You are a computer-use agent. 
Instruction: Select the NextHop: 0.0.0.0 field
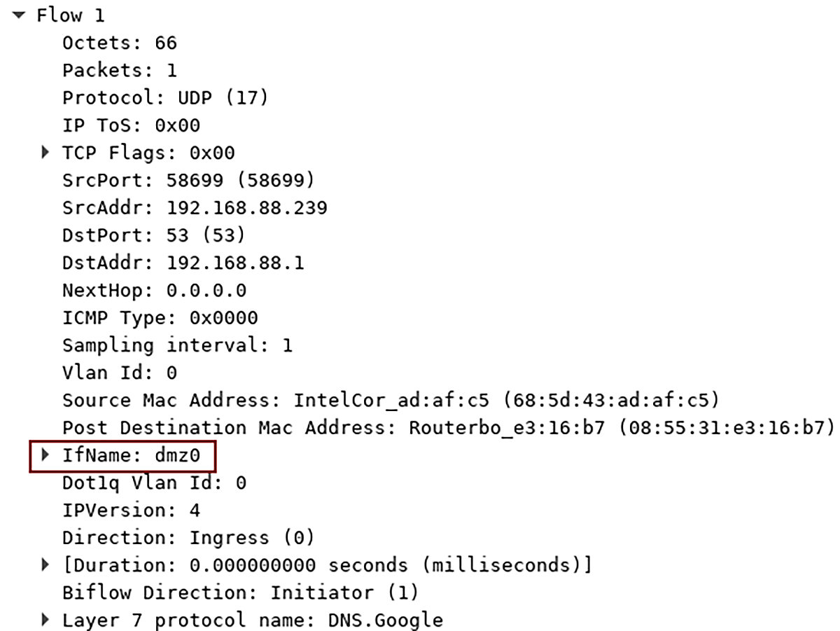[x=154, y=290]
